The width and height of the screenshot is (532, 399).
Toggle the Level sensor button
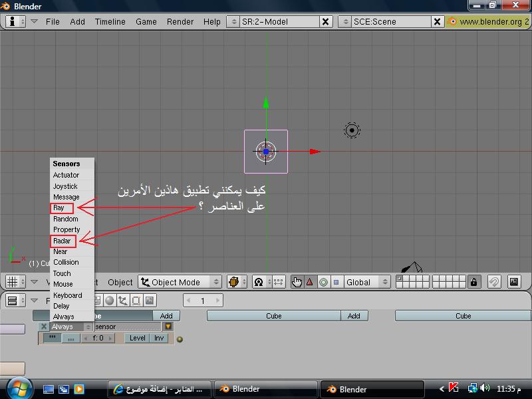(138, 338)
